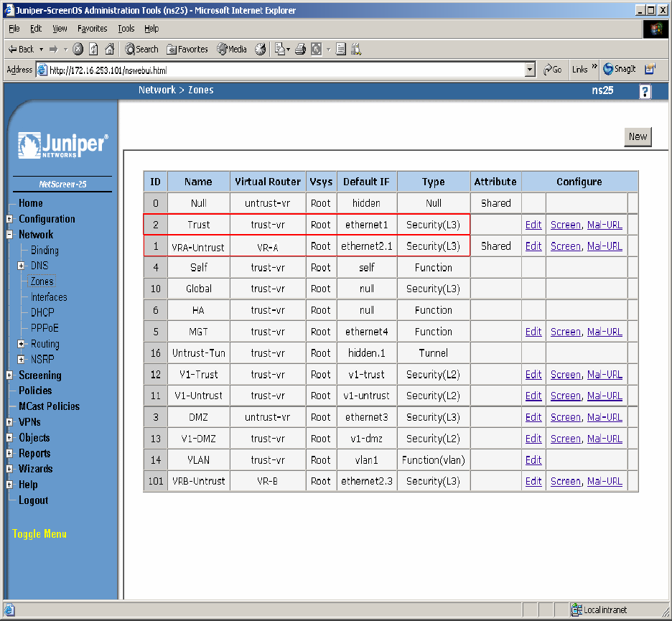Open the Edit menu

pos(36,29)
